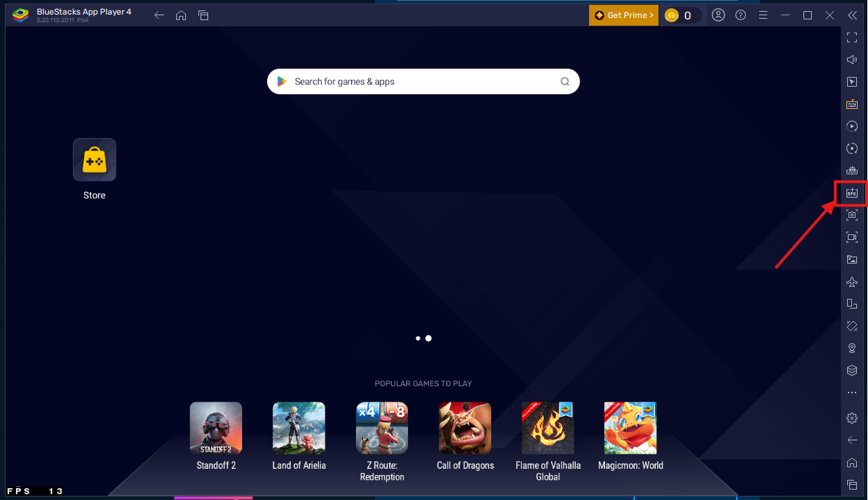Click the volume speaker icon

click(852, 60)
